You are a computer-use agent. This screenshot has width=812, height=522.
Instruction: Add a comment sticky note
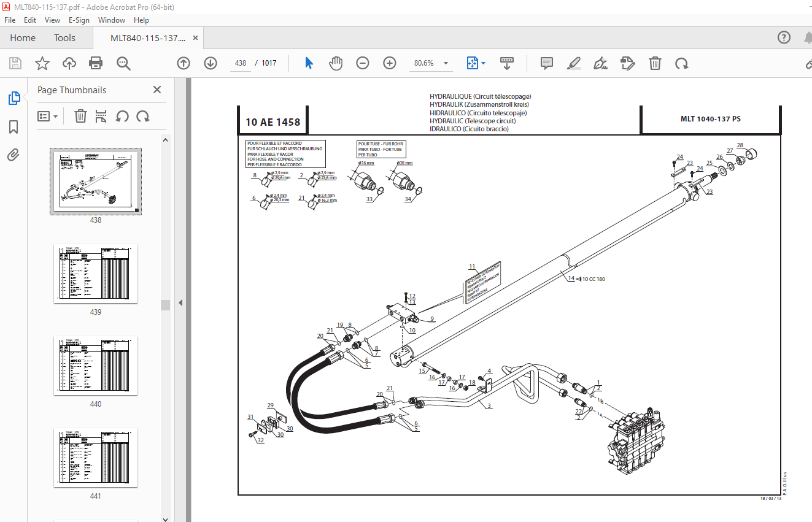546,63
